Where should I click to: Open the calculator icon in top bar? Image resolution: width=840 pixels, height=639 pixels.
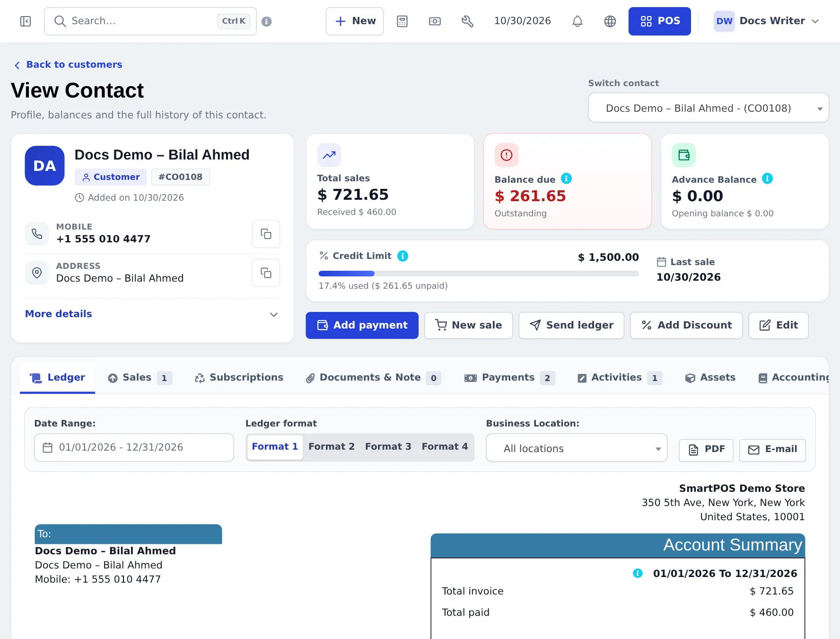click(x=402, y=21)
